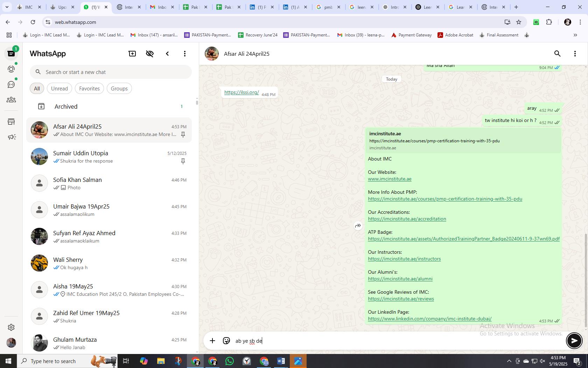Click the Search or start a new chat field
The image size is (588, 368).
[111, 72]
